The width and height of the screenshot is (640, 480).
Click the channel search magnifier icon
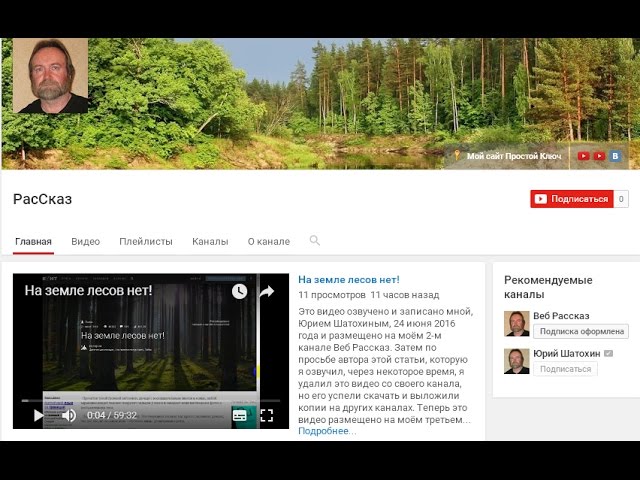(x=314, y=240)
